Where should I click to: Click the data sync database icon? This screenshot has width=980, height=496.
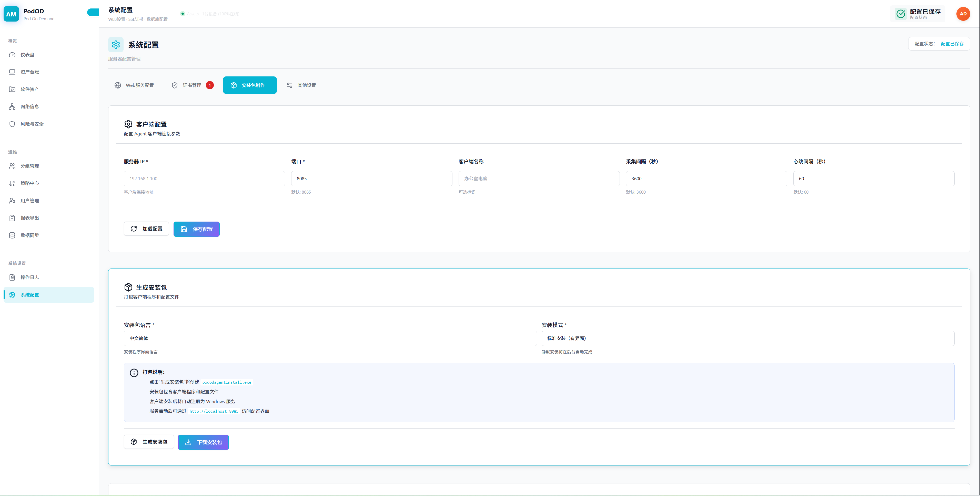[12, 235]
